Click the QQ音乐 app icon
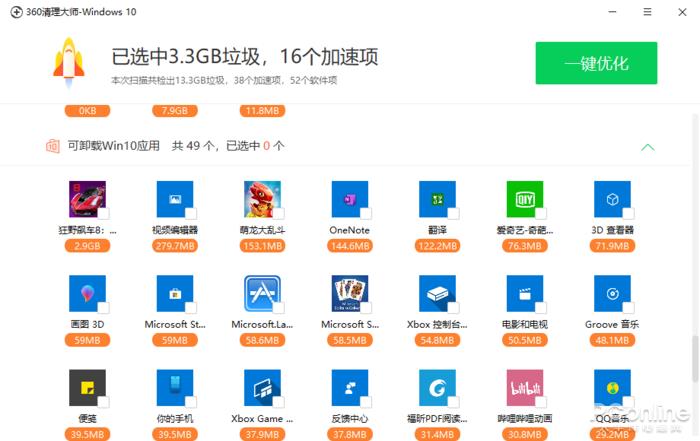Viewport: 700px width, 441px height. [612, 387]
